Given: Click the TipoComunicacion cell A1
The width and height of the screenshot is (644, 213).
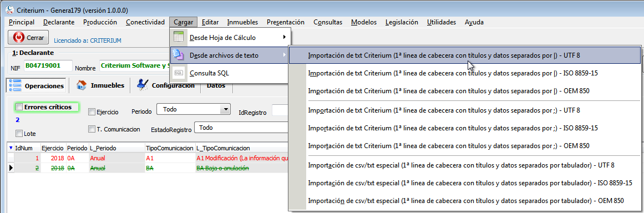Looking at the screenshot, I should (170, 158).
